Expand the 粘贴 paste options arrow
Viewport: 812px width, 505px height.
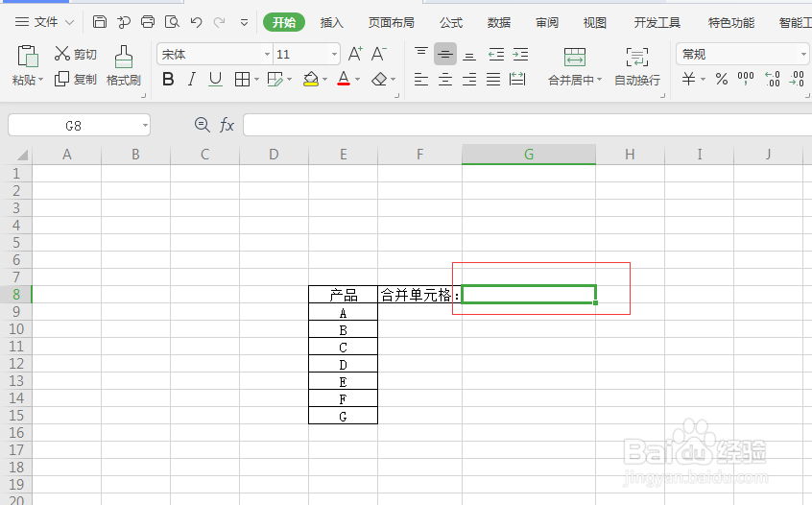pos(41,80)
